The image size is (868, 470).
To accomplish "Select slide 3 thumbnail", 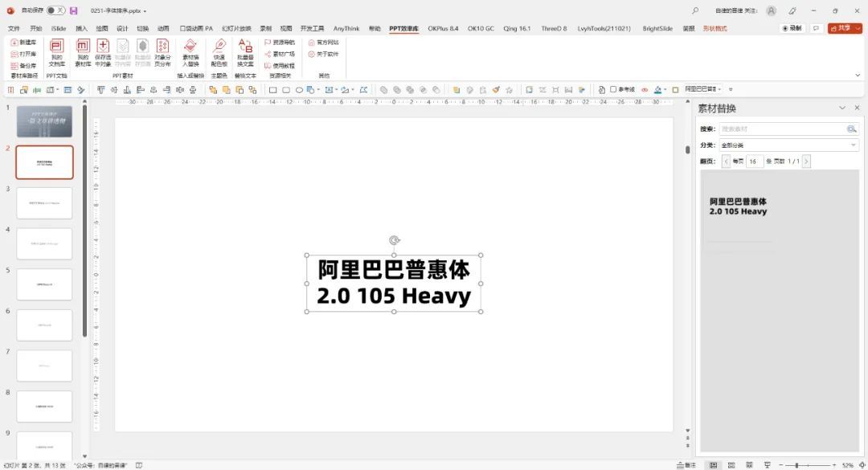I will 44,203.
